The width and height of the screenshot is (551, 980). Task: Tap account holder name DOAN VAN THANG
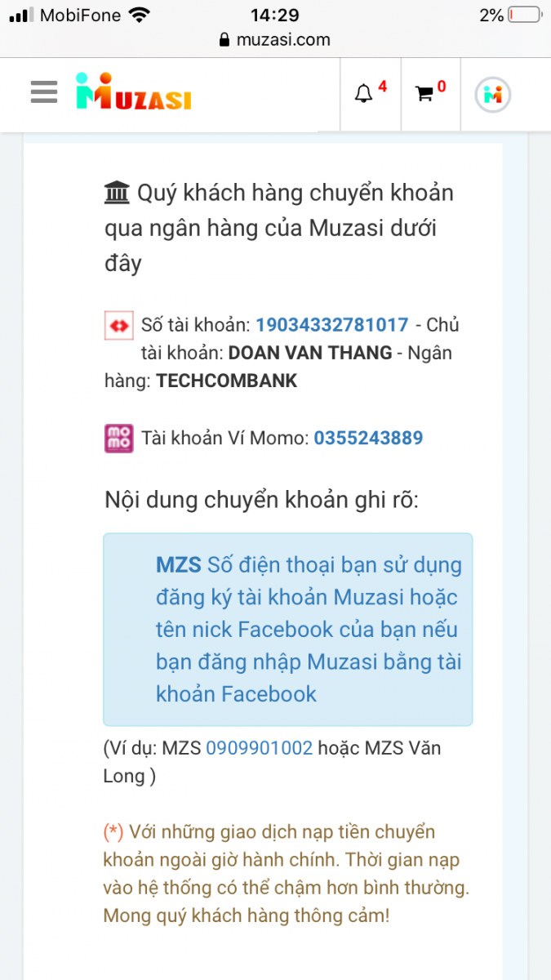pyautogui.click(x=310, y=353)
